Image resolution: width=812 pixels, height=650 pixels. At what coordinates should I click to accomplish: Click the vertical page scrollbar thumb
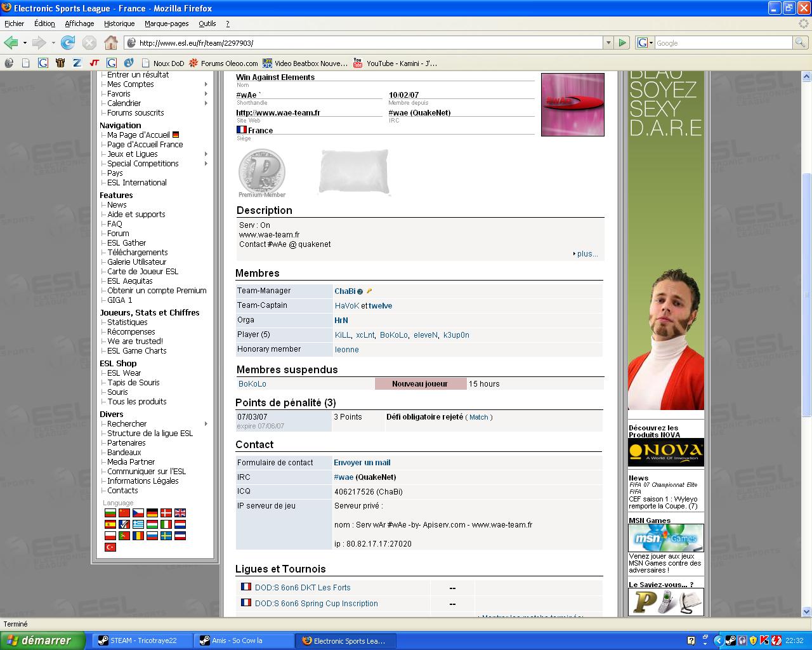coord(806,295)
